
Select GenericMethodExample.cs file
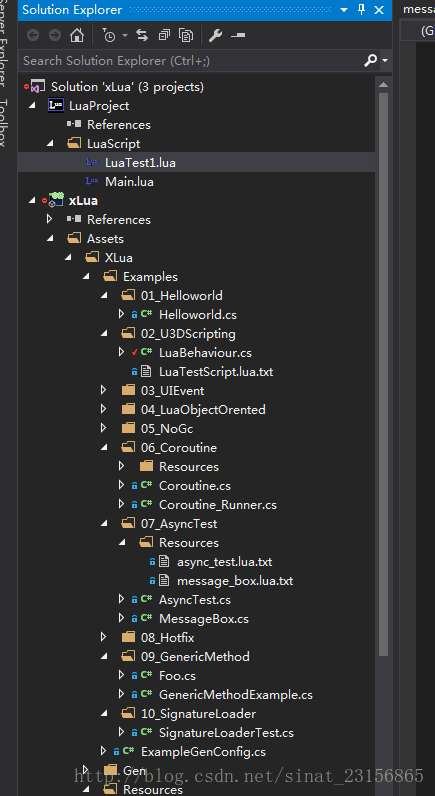(236, 695)
